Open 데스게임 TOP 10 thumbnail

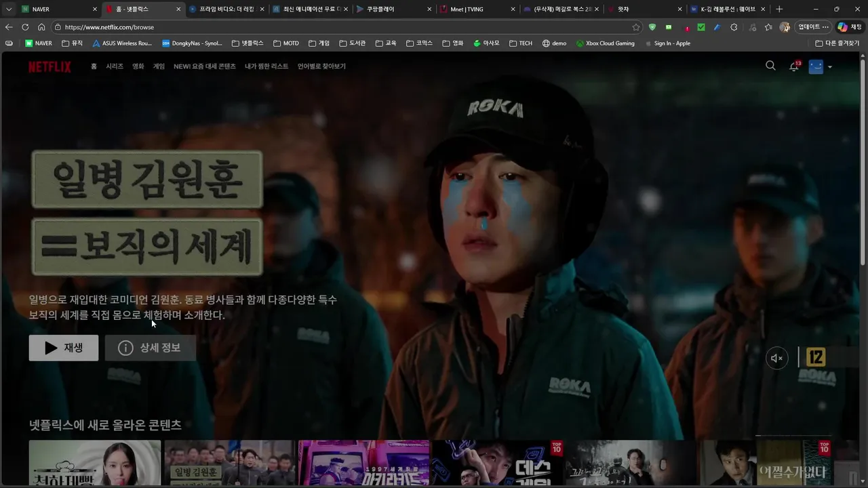[x=498, y=463]
